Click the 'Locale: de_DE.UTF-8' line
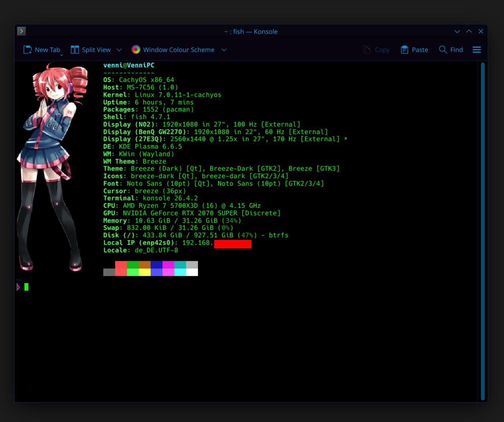Image resolution: width=504 pixels, height=422 pixels. (141, 250)
